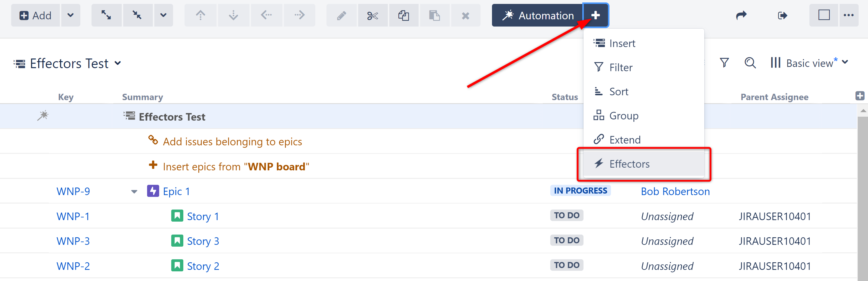The height and width of the screenshot is (281, 868).
Task: Click the Remove (x) toolbar icon
Action: point(466,15)
